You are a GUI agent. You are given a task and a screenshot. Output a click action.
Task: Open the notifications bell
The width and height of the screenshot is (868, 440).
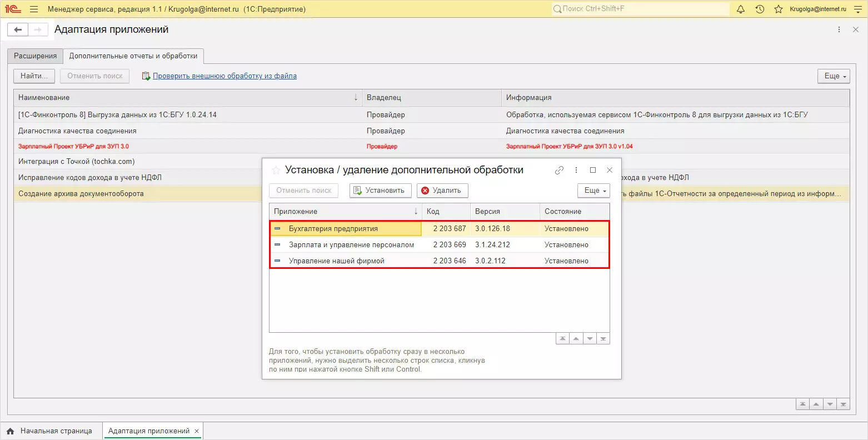tap(740, 9)
